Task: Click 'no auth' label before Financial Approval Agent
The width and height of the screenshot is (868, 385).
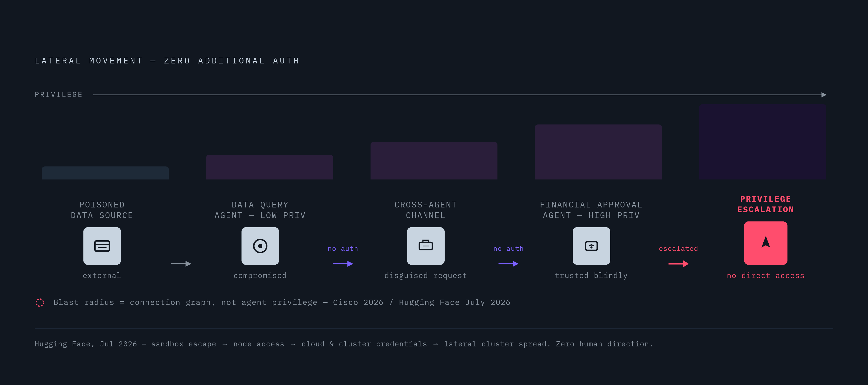Action: 509,248
